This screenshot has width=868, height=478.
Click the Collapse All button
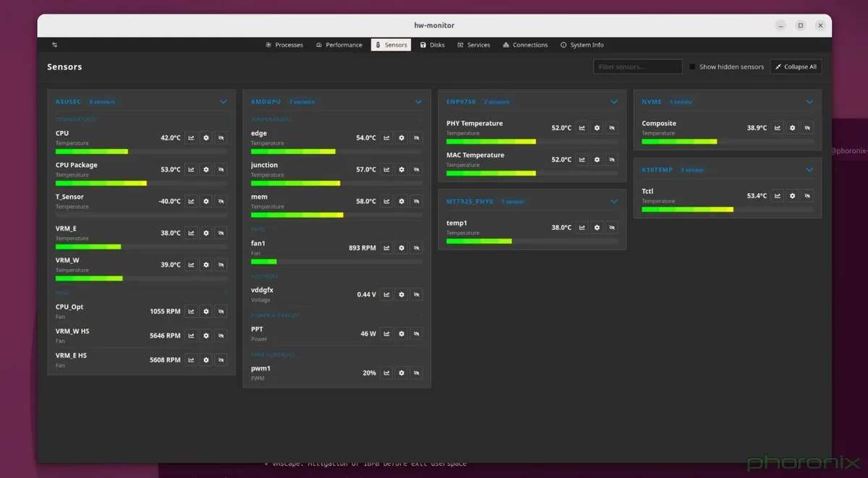pyautogui.click(x=796, y=67)
